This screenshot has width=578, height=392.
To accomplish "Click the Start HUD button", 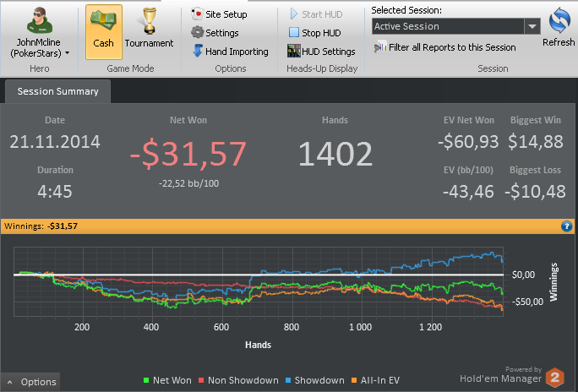I will coord(315,14).
